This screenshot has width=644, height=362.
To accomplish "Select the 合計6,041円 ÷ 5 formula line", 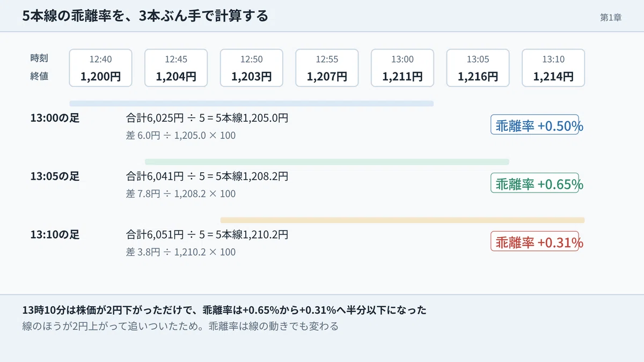I will coord(207,175).
